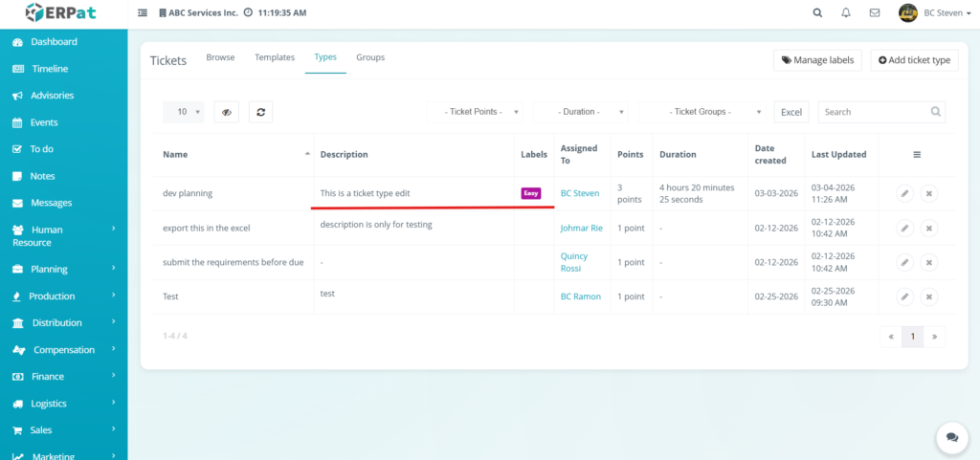Click the search magnifier icon in header
Image resolution: width=980 pixels, height=460 pixels.
click(x=816, y=13)
